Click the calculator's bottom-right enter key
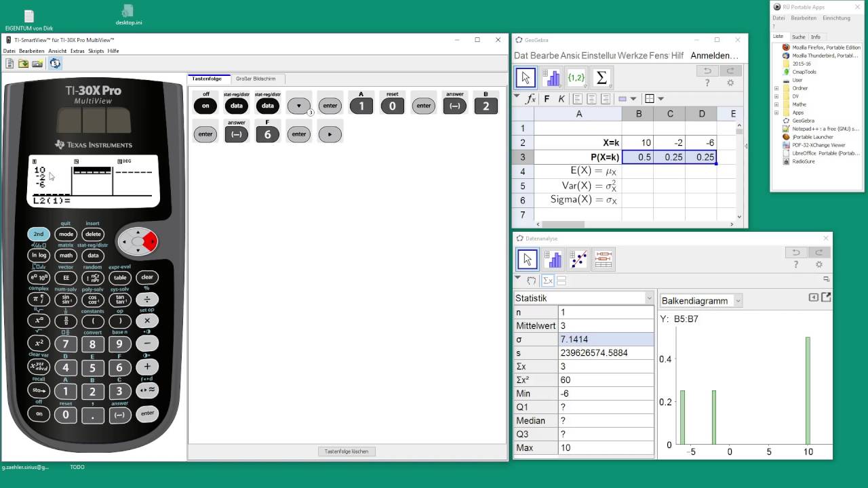Screen dimensions: 868x488 pos(147,413)
